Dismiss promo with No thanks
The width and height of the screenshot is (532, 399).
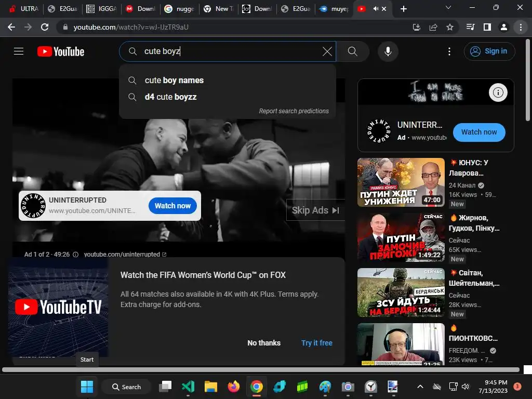click(x=264, y=343)
